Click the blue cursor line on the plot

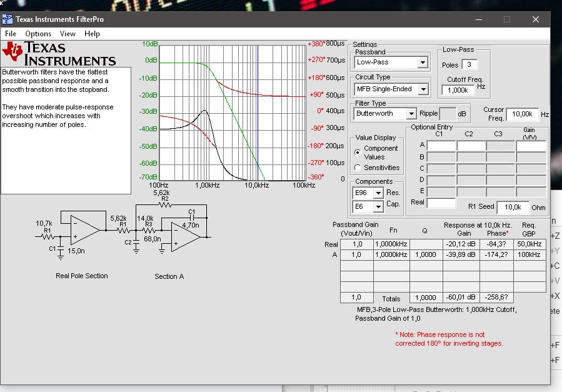pos(258,113)
